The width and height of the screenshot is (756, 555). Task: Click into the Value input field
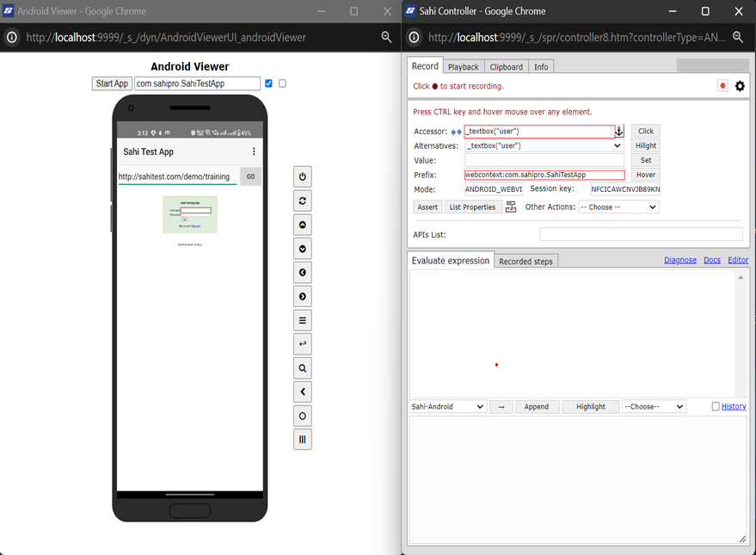tap(544, 161)
